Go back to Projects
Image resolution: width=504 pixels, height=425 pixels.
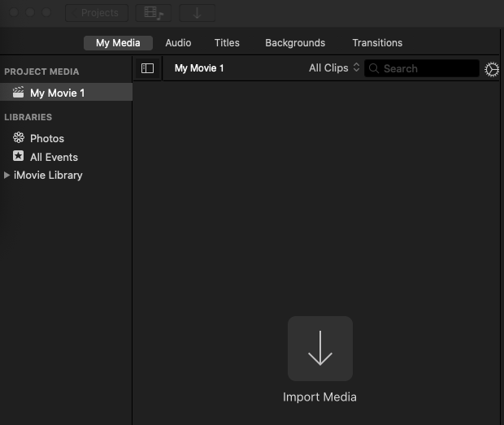[x=97, y=13]
